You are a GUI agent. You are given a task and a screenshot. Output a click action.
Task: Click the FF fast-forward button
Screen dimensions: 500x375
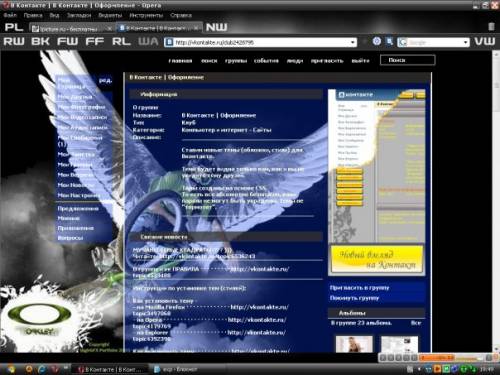tap(95, 42)
